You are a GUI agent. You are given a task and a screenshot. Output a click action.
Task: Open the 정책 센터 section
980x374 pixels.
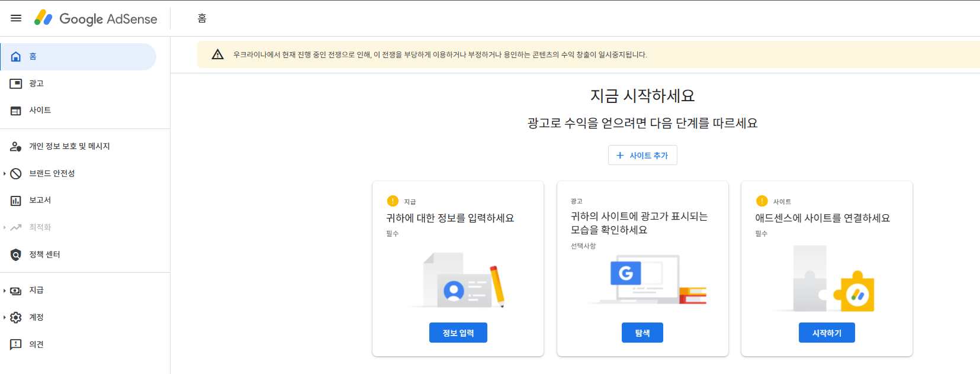tap(78, 254)
